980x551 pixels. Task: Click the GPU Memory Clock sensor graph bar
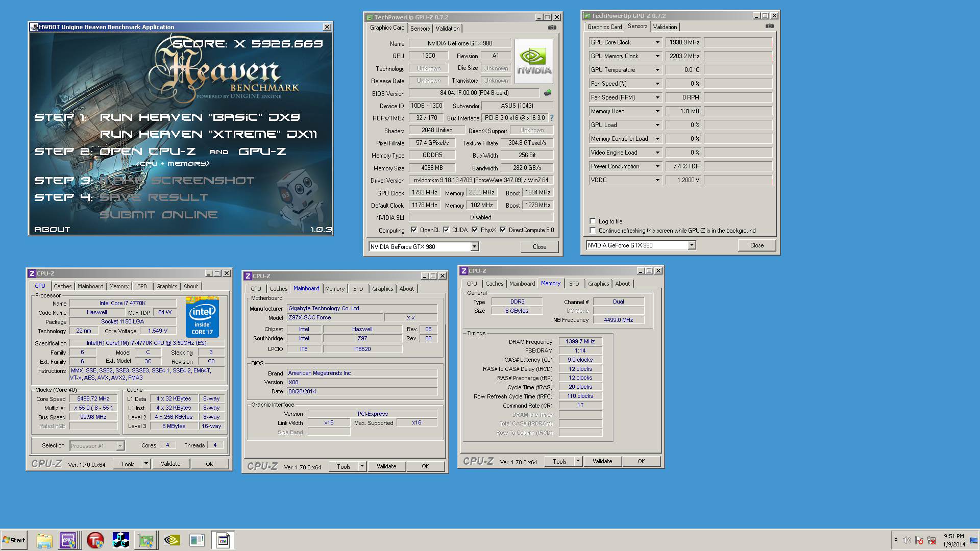click(738, 56)
